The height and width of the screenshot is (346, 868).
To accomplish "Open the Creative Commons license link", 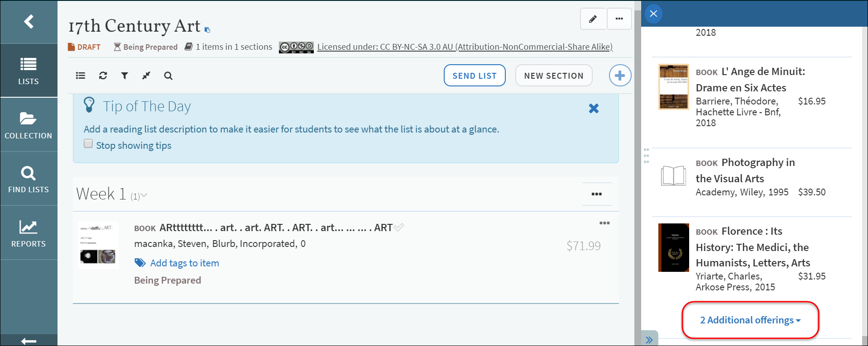I will pyautogui.click(x=465, y=47).
